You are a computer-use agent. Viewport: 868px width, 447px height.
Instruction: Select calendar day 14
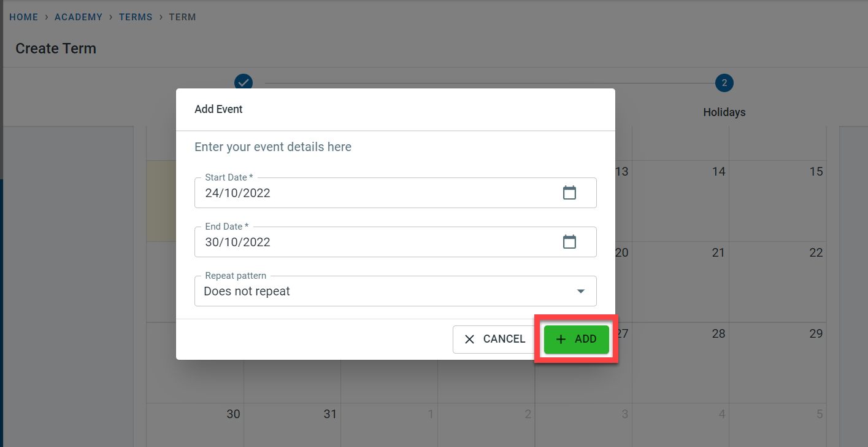tap(718, 172)
